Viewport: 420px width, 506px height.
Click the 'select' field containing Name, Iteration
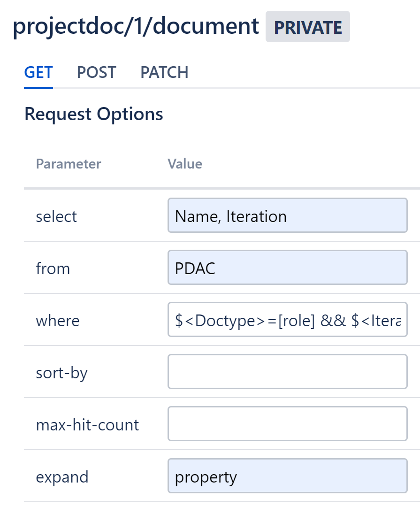pos(287,216)
